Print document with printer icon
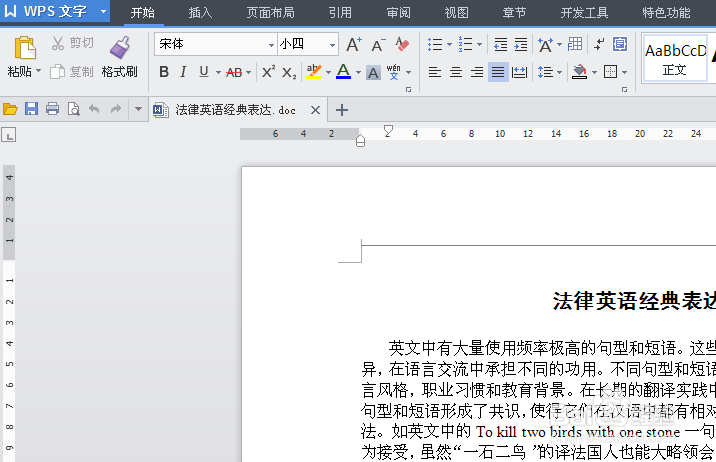This screenshot has width=716, height=462. [x=53, y=109]
